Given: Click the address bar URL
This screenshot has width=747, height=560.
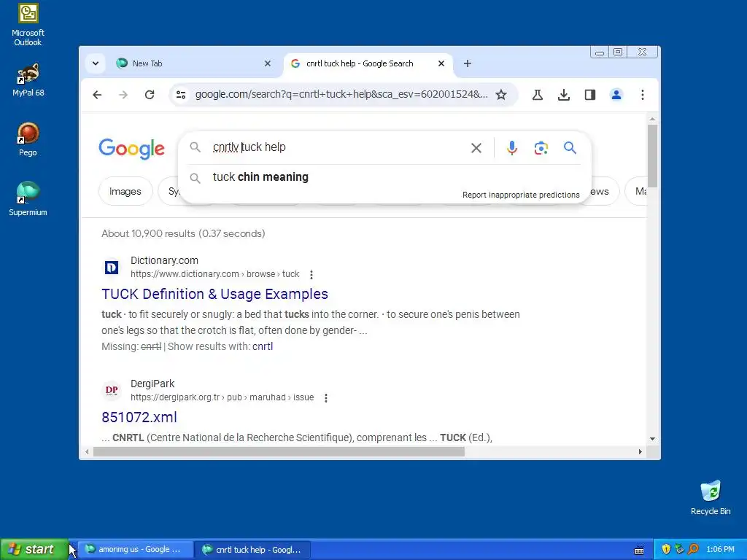Looking at the screenshot, I should click(x=341, y=94).
